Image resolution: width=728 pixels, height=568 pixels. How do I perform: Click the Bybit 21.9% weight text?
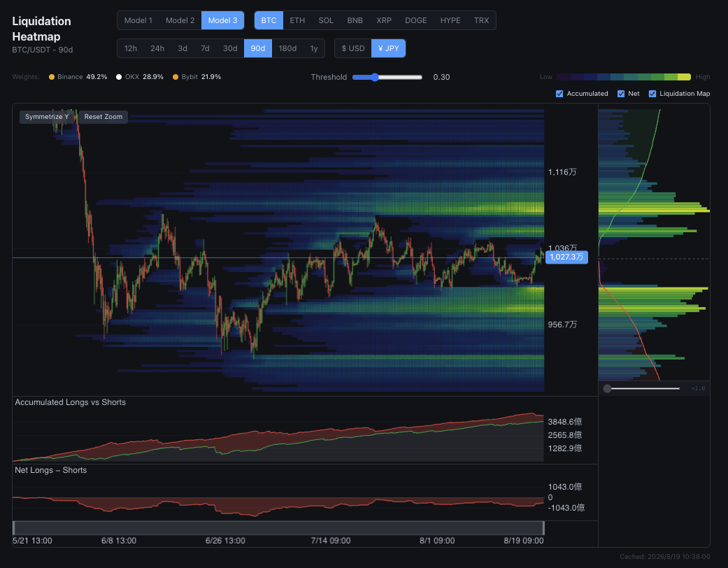[201, 77]
